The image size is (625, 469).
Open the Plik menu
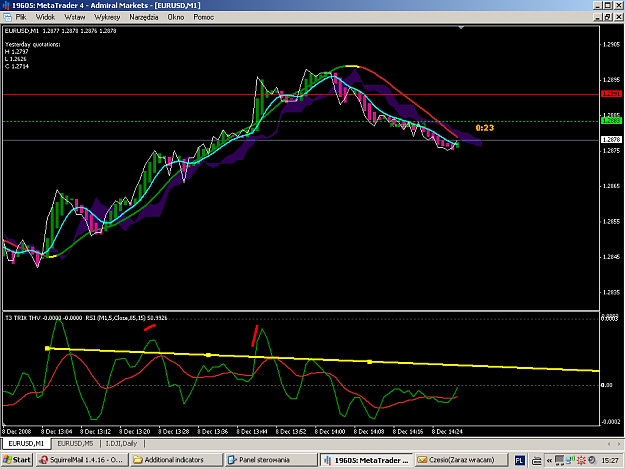[x=21, y=17]
